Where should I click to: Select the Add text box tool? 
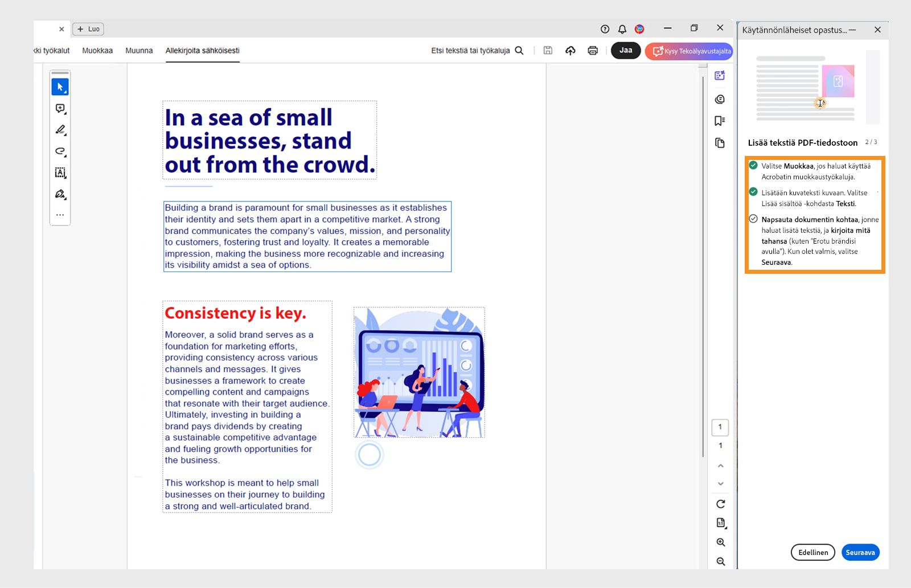pos(60,172)
